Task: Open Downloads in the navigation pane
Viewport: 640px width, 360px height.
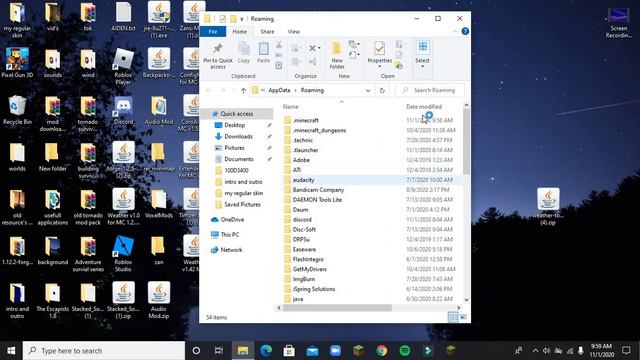Action: click(238, 136)
